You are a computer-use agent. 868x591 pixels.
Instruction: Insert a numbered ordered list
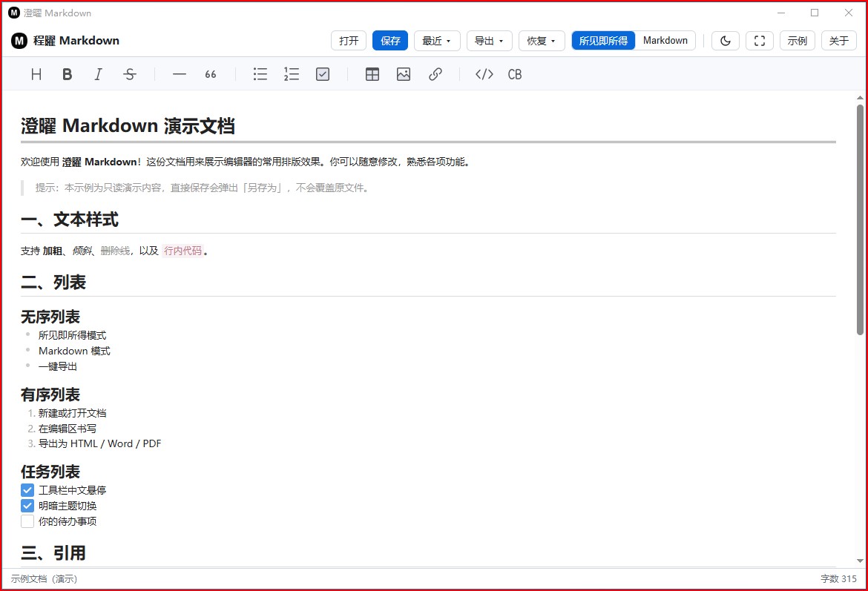(291, 74)
